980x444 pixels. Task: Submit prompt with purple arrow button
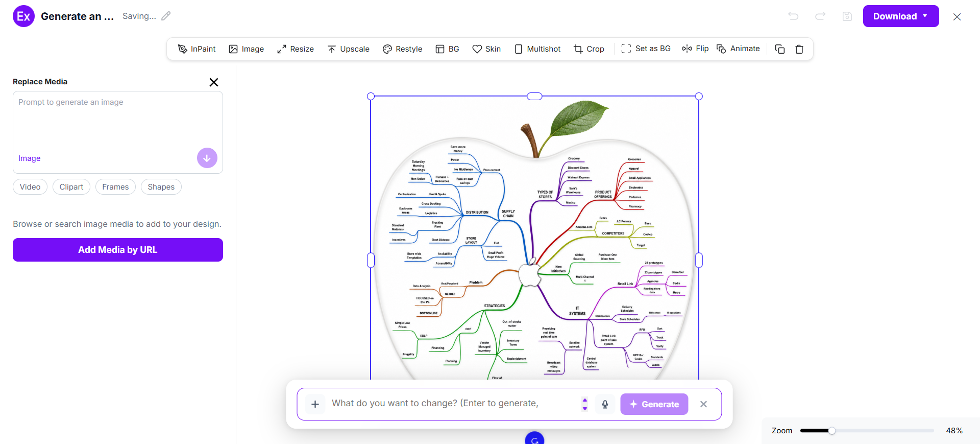click(x=207, y=158)
